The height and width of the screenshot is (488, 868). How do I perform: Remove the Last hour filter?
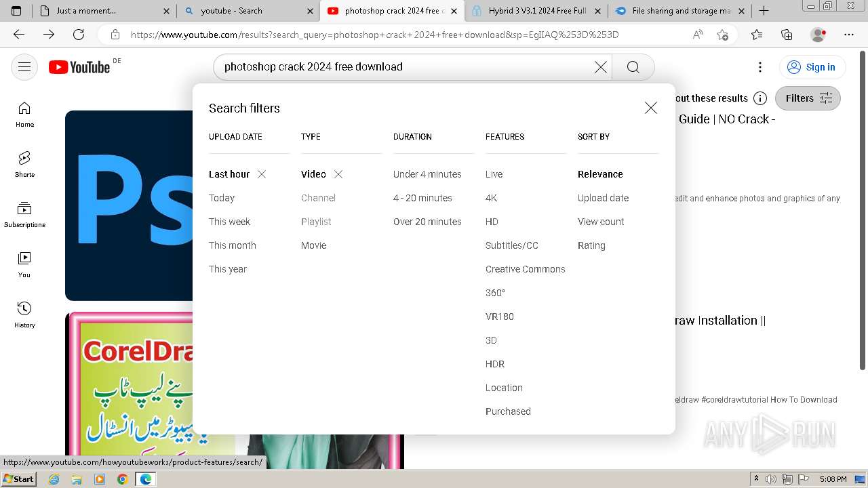[262, 174]
